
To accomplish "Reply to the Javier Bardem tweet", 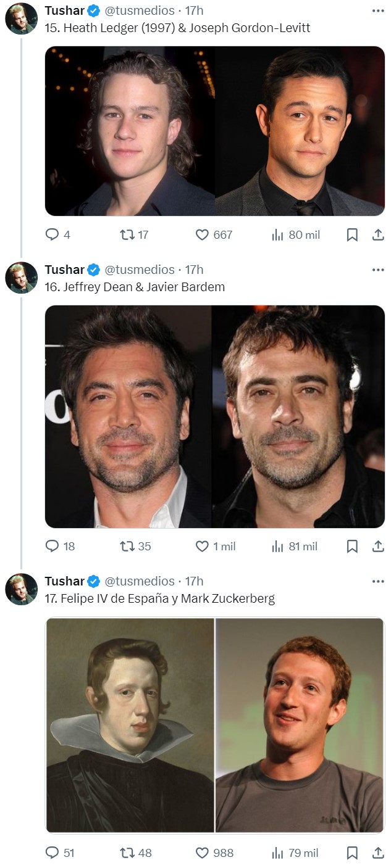I will [x=53, y=546].
